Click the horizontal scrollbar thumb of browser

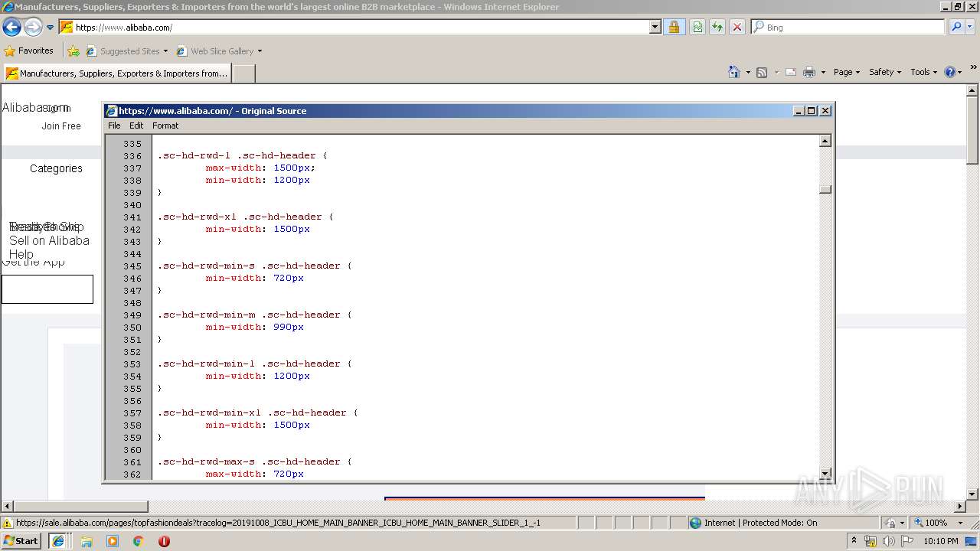click(81, 507)
